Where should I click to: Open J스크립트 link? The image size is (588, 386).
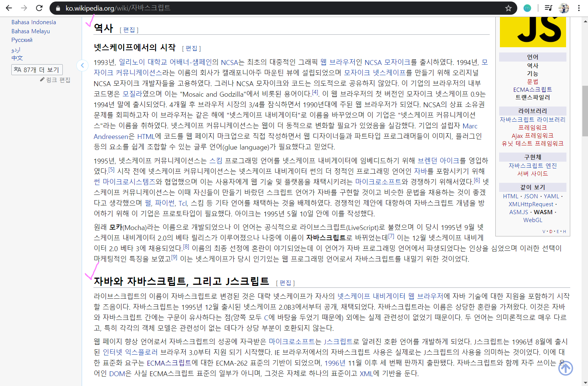tap(338, 341)
